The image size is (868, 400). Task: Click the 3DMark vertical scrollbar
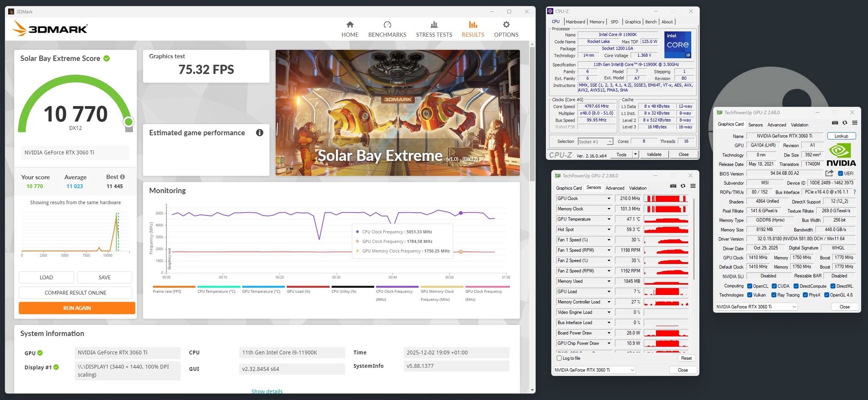pyautogui.click(x=532, y=114)
